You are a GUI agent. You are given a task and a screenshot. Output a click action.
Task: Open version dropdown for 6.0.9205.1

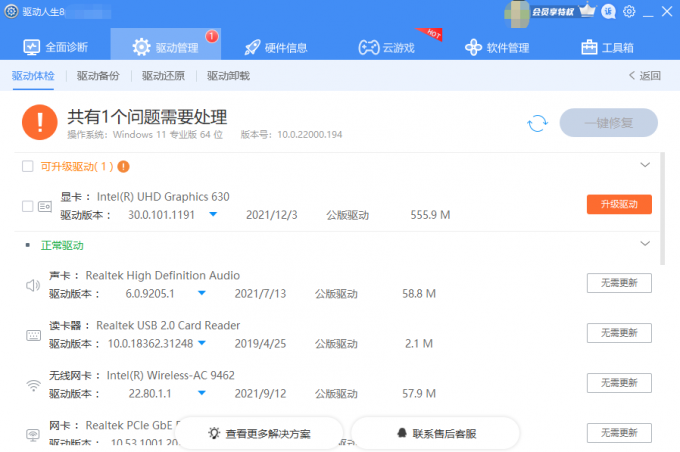click(x=202, y=293)
